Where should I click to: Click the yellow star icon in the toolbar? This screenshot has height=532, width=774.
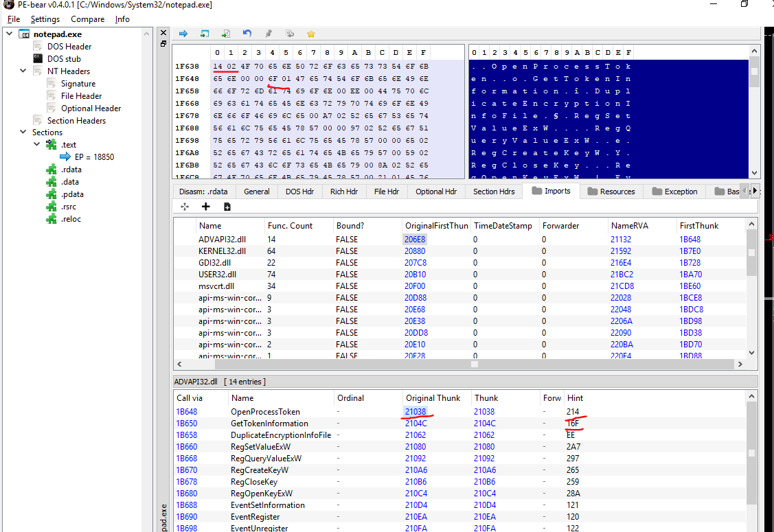pos(311,34)
